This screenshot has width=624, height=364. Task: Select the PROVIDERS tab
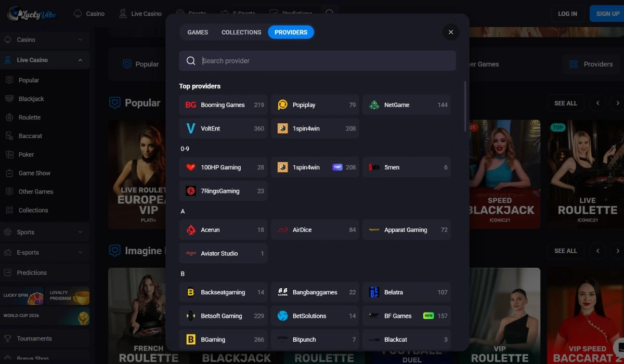(x=291, y=32)
